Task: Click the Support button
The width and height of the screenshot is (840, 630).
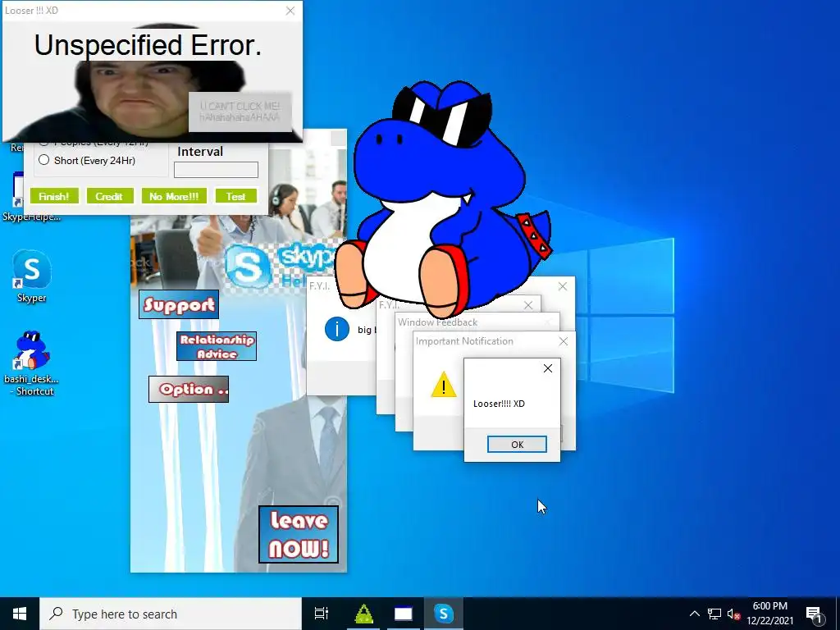Action: tap(179, 304)
